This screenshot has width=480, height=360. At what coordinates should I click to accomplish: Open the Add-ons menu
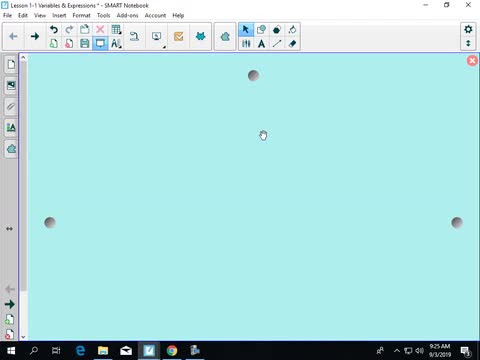point(127,15)
